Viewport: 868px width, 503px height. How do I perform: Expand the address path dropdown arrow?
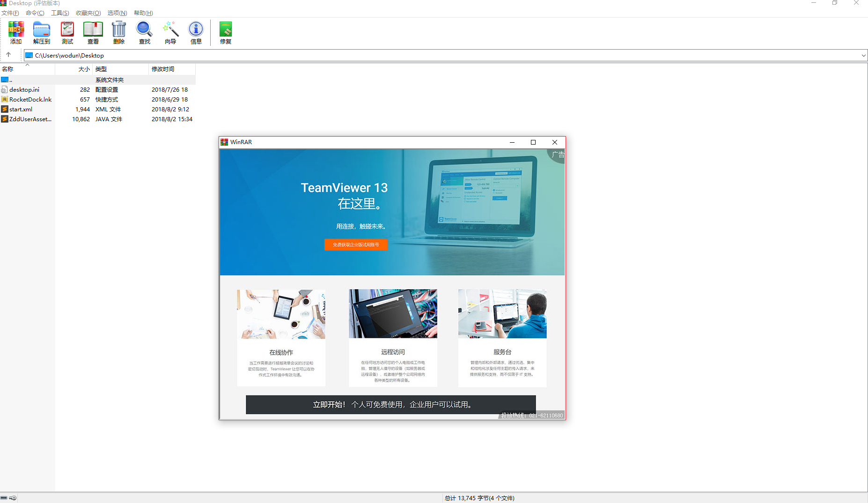(x=863, y=55)
